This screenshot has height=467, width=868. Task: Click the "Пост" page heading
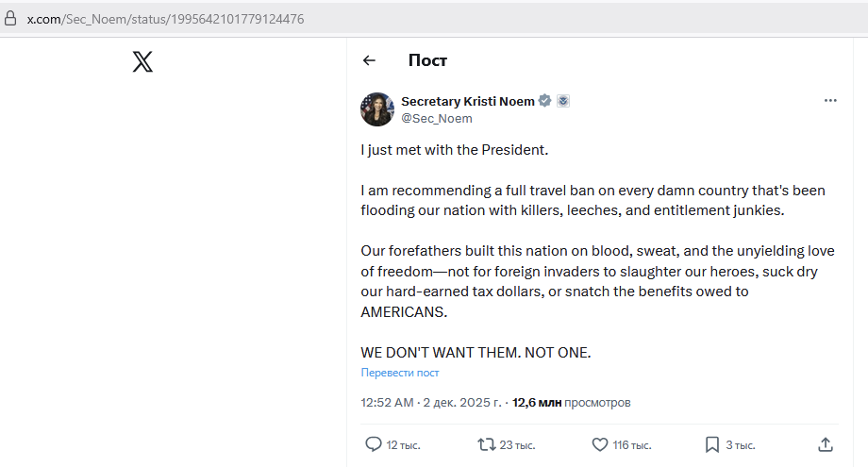tap(427, 60)
